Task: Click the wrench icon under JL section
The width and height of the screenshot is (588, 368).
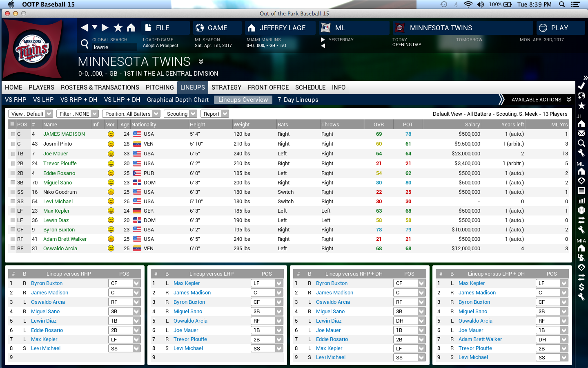Action: coord(581,153)
